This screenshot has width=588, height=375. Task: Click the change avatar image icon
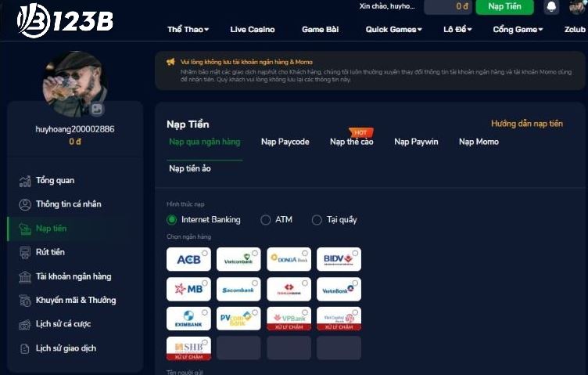coord(97,109)
